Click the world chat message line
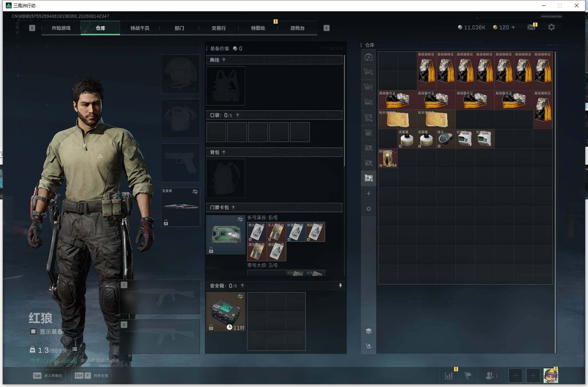The width and height of the screenshot is (588, 387). pyautogui.click(x=74, y=360)
